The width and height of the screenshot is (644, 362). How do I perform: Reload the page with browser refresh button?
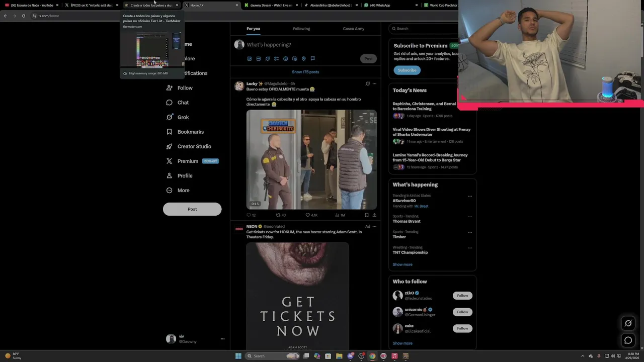click(x=23, y=16)
